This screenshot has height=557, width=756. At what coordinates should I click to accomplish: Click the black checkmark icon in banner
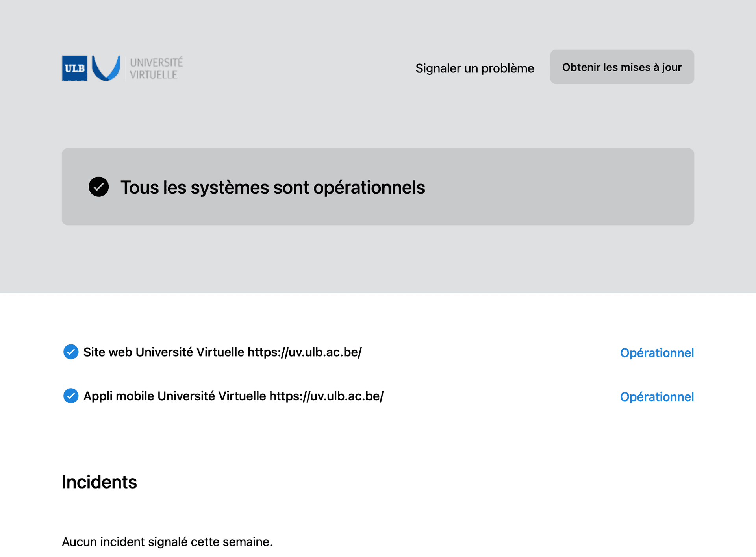98,187
